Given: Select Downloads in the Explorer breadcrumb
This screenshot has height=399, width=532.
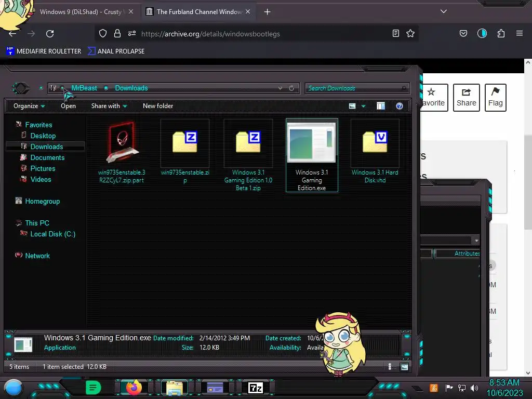Looking at the screenshot, I should [x=131, y=88].
